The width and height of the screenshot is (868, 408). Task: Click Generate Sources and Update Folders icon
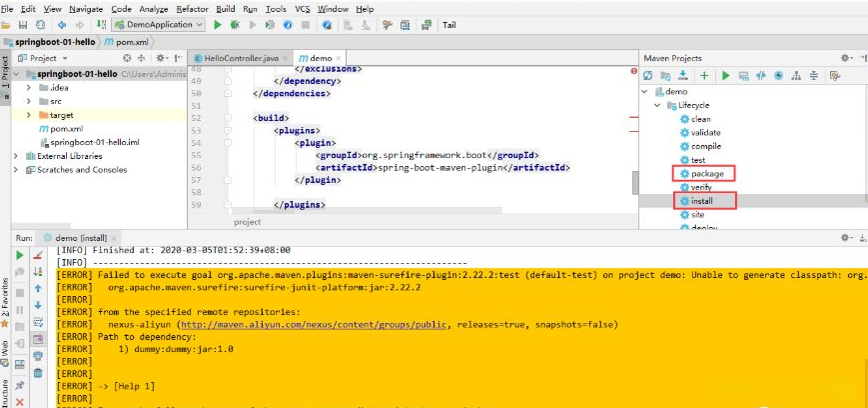pyautogui.click(x=666, y=76)
